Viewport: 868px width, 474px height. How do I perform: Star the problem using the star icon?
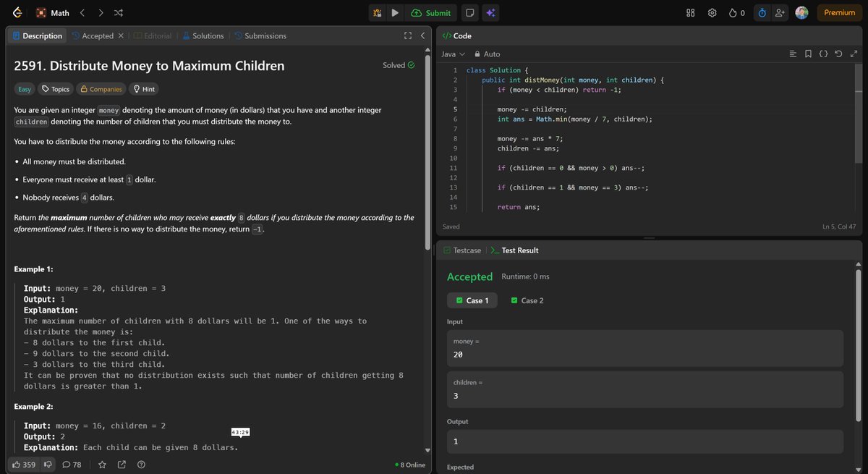click(102, 465)
